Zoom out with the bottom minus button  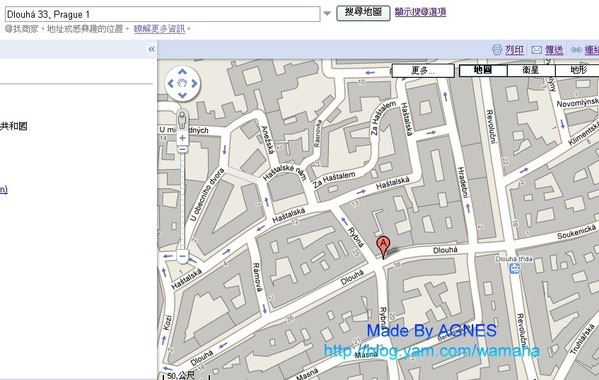point(183,256)
